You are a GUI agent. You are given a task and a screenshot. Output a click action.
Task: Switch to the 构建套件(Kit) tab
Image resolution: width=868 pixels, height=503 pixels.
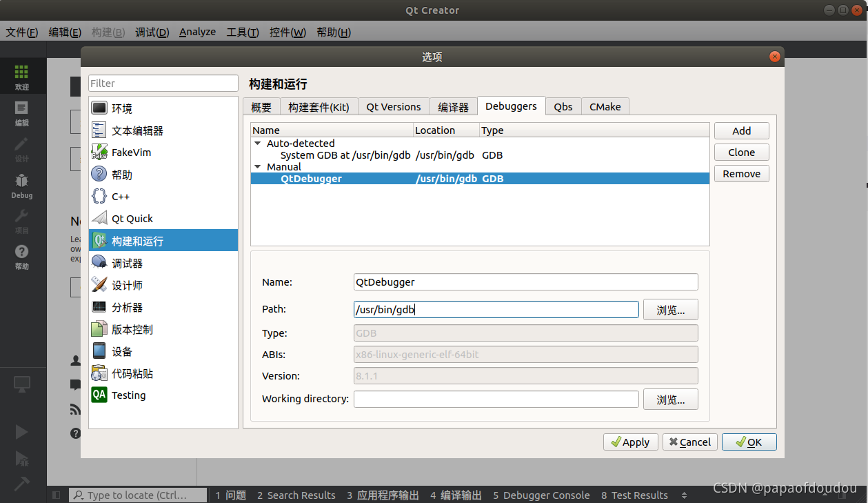(x=319, y=106)
